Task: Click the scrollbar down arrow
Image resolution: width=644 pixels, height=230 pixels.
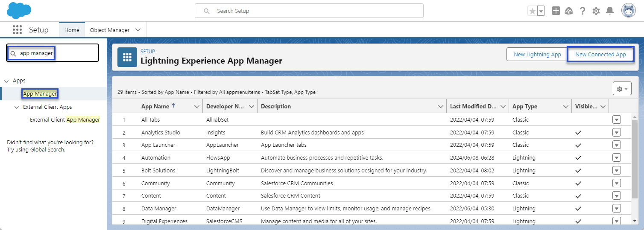Action: point(635,221)
